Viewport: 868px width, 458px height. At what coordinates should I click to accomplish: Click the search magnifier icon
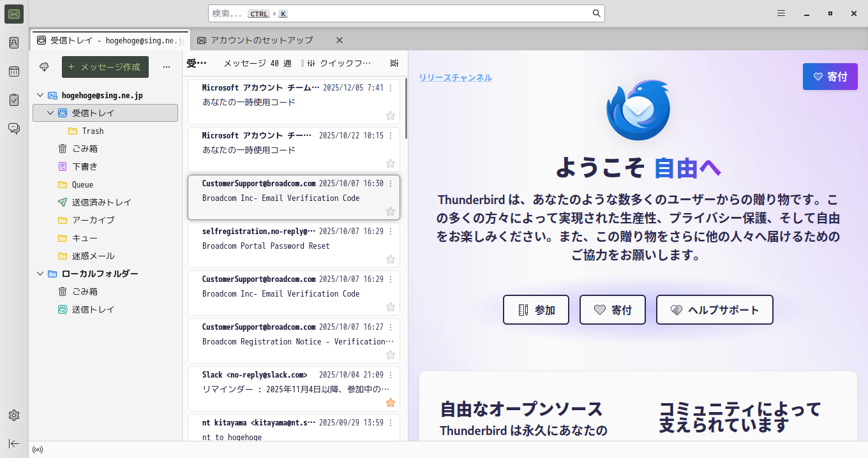click(x=597, y=13)
